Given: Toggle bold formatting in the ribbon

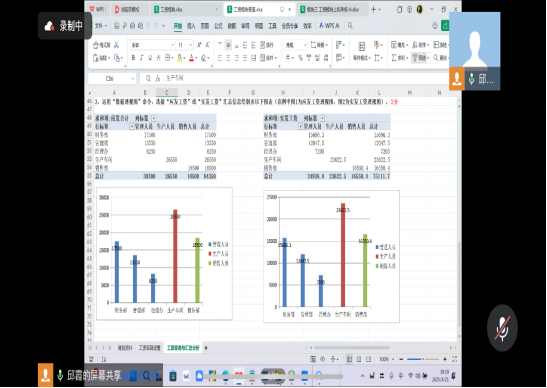Looking at the screenshot, I should pyautogui.click(x=133, y=58).
